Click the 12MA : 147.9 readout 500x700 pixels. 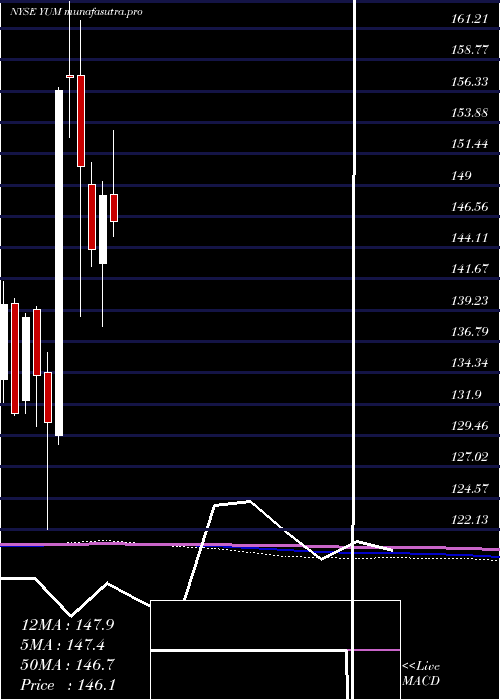(67, 625)
